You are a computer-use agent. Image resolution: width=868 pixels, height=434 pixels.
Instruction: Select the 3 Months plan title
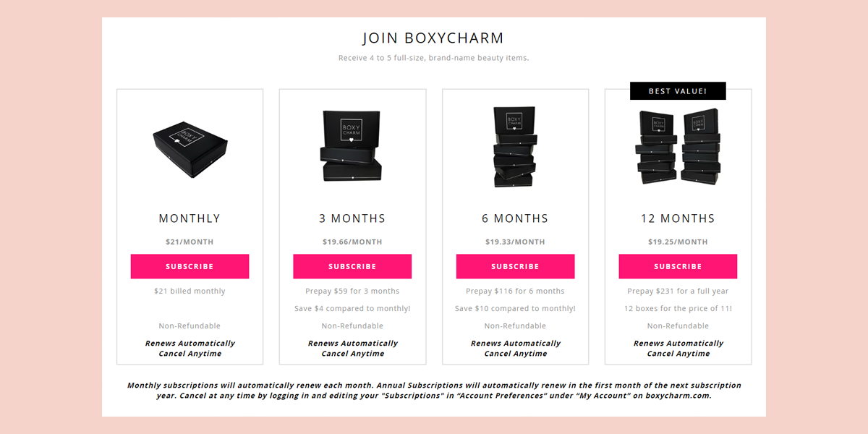[352, 218]
